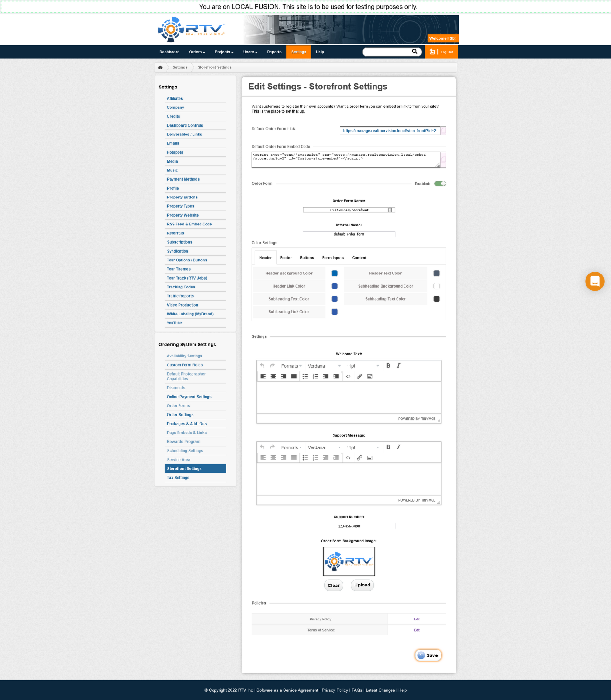Viewport: 611px width, 700px height.
Task: Click the search magnifier icon
Action: coord(414,52)
